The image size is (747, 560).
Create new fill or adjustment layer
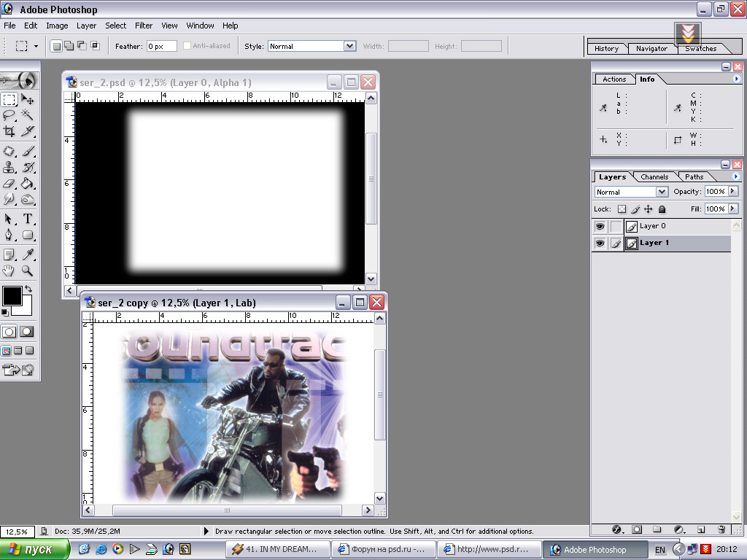679,529
